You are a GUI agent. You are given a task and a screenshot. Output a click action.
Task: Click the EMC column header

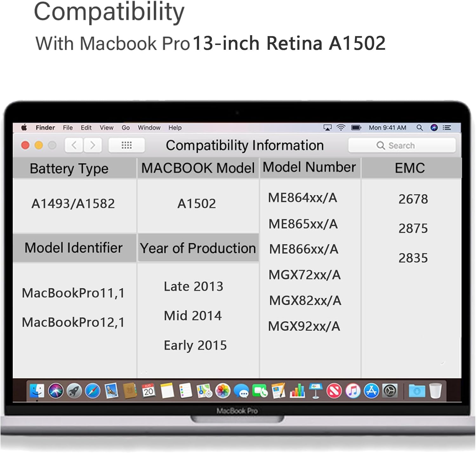411,168
